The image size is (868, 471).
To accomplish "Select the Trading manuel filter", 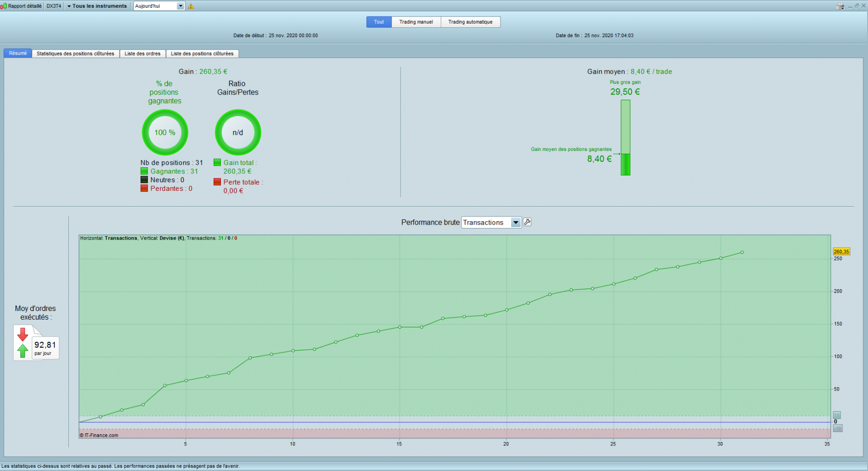I will point(416,22).
